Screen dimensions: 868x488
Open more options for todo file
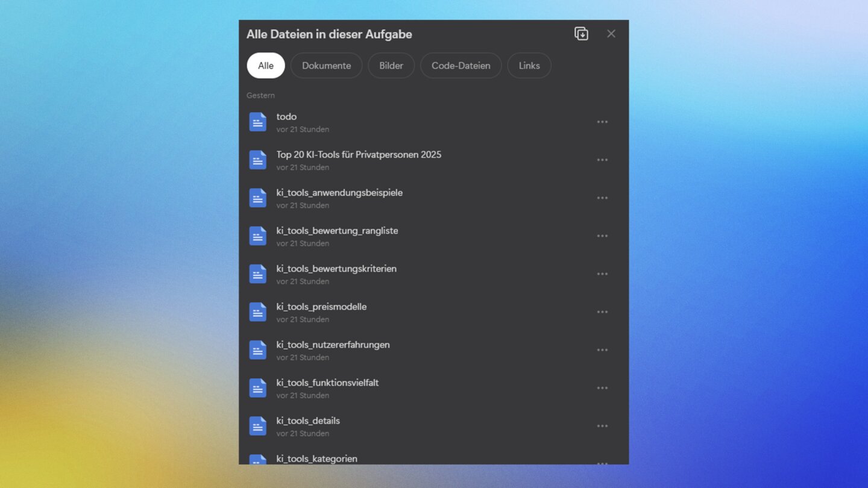(x=602, y=122)
